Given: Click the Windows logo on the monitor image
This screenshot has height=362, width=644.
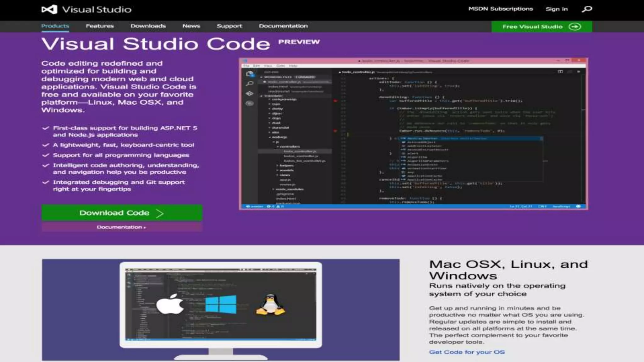Looking at the screenshot, I should [x=221, y=304].
